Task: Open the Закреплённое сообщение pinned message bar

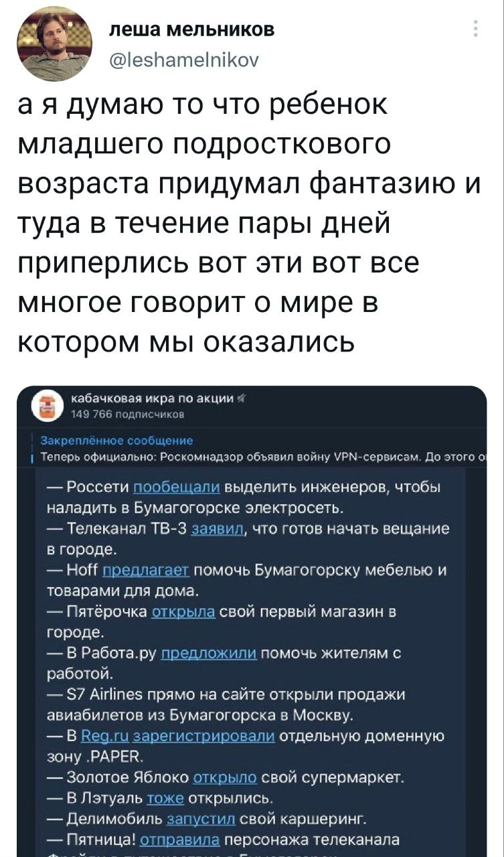Action: coord(117,441)
